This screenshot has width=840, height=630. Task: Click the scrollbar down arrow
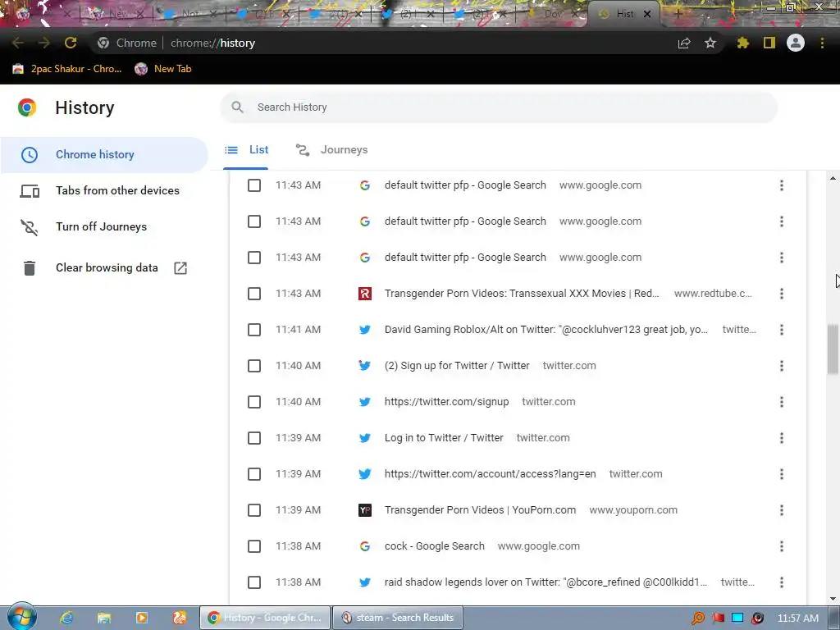(x=833, y=599)
